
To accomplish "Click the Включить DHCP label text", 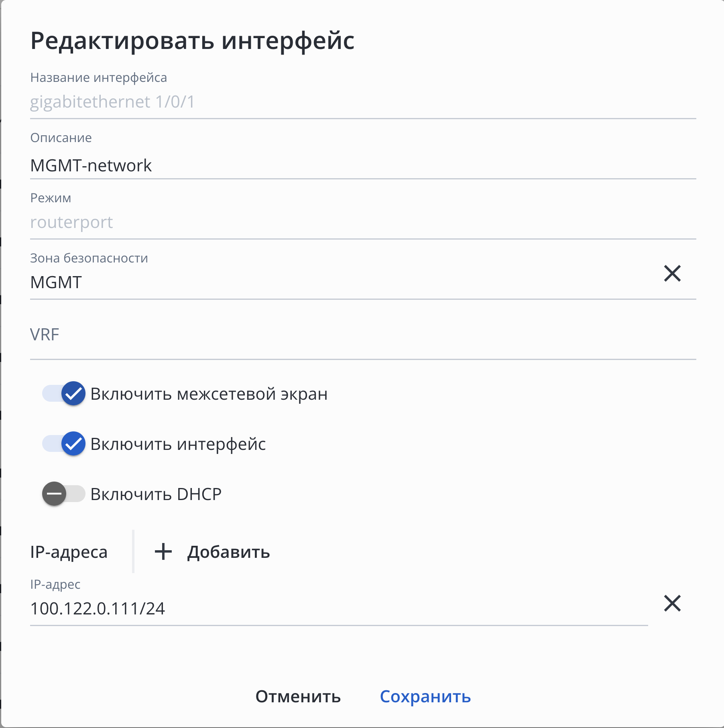I will pyautogui.click(x=156, y=494).
